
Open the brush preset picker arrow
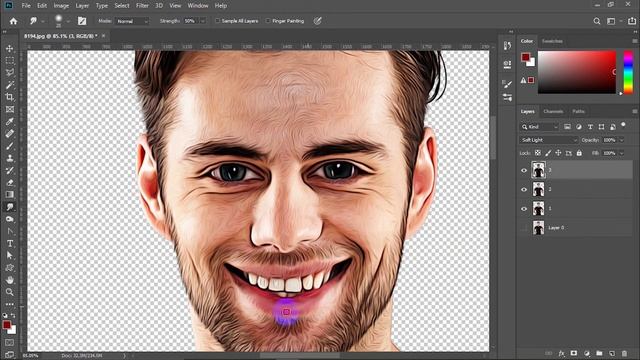(x=68, y=21)
